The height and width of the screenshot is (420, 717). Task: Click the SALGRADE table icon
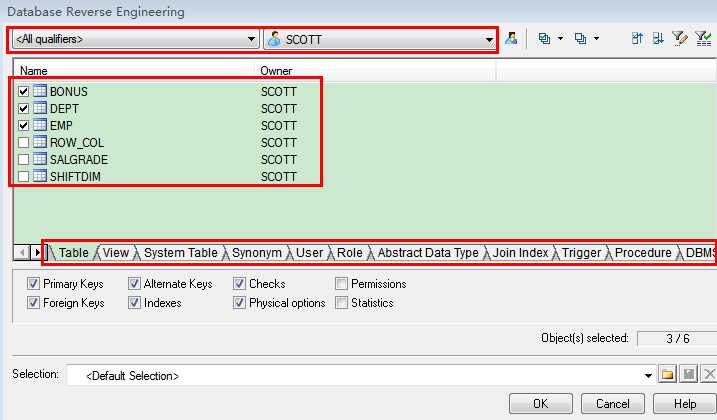(x=40, y=159)
